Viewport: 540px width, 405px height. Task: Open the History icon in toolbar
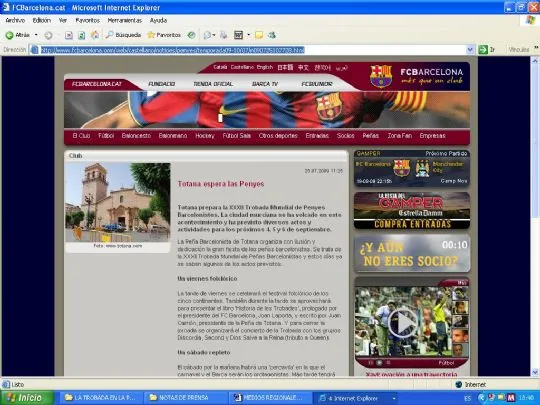coord(191,35)
